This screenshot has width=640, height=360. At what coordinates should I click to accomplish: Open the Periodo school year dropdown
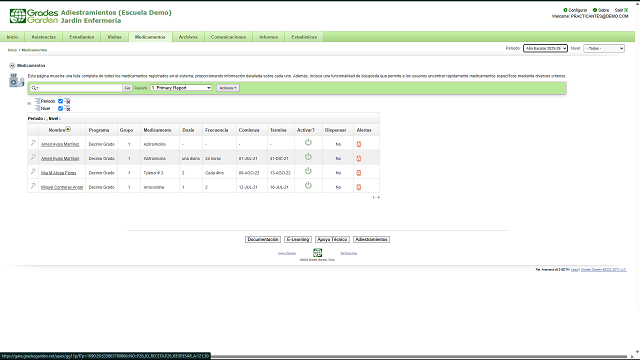click(x=545, y=48)
